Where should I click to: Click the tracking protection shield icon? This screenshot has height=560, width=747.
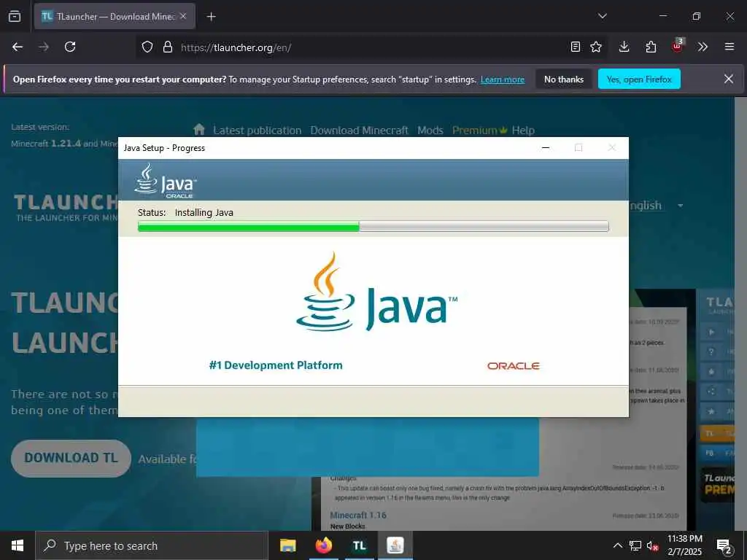click(147, 47)
